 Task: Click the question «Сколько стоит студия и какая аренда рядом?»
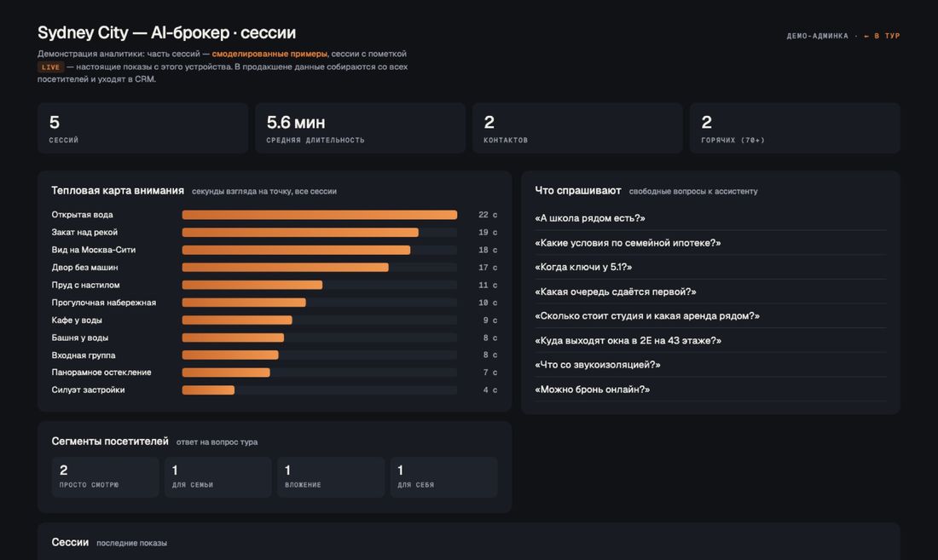pos(647,315)
